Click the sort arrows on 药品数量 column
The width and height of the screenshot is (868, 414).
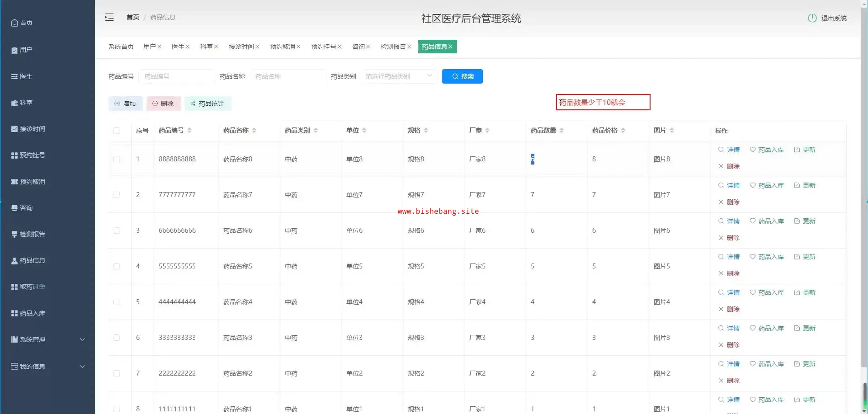click(x=561, y=130)
